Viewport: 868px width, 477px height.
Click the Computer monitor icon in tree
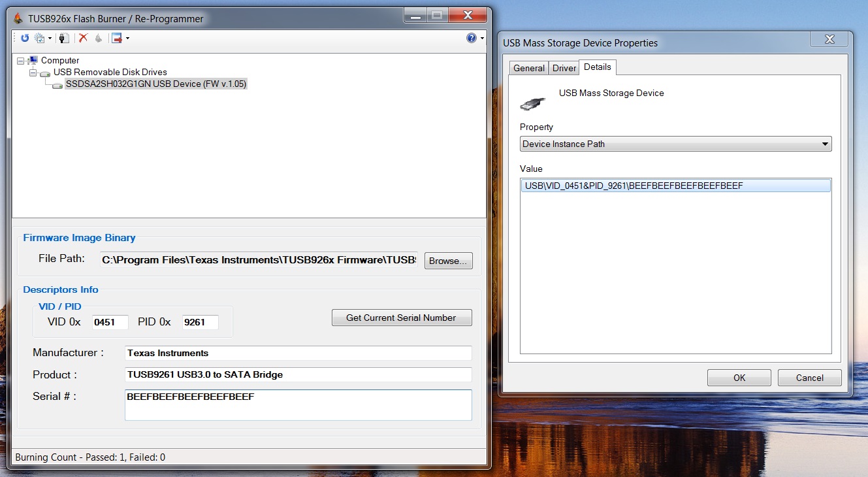coord(33,60)
